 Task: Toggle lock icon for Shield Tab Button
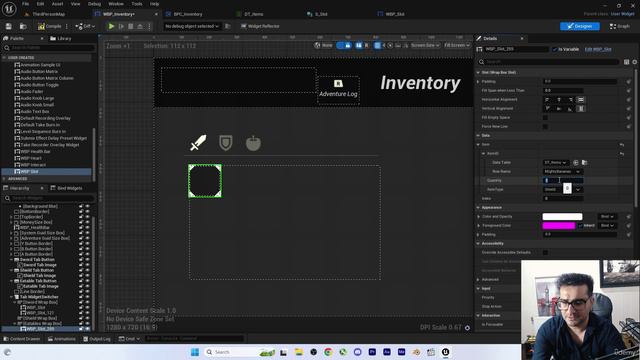pos(81,270)
